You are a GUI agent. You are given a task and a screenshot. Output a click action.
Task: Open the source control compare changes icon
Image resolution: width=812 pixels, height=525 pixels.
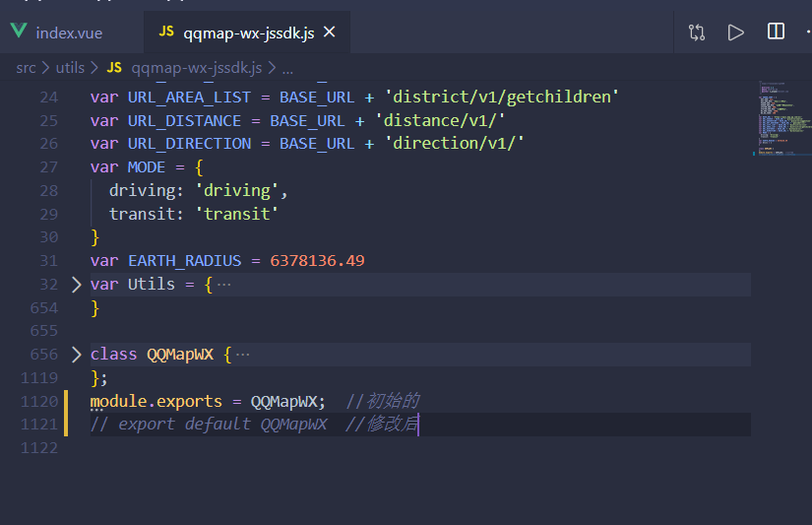click(x=697, y=33)
